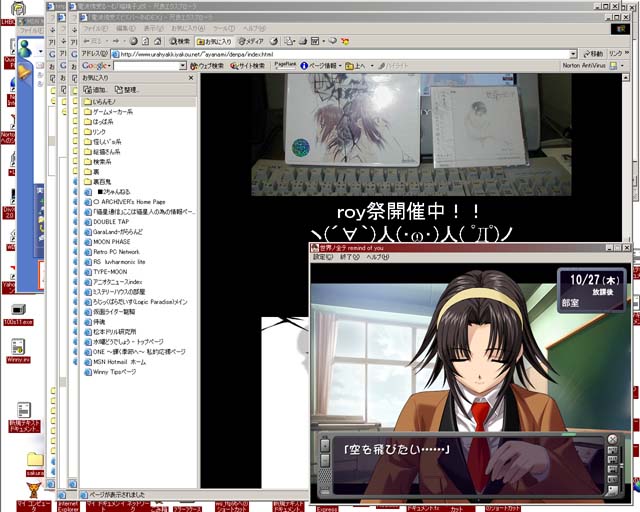
Task: Open the リンク links bar
Action: 618,54
